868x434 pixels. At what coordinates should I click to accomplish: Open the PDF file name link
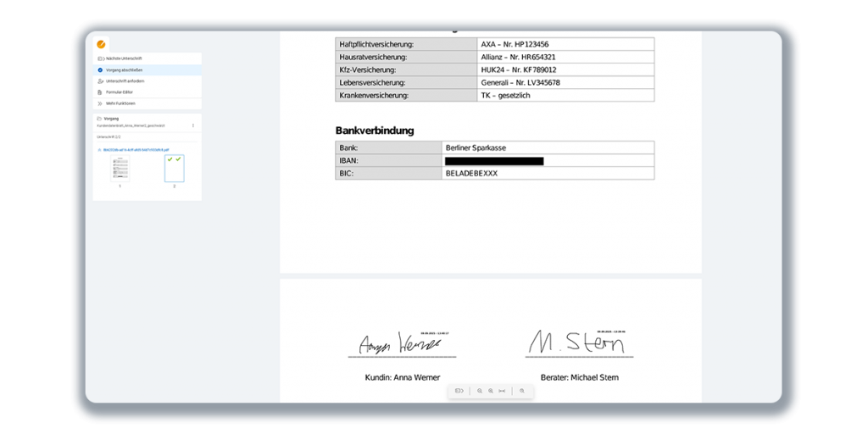135,148
